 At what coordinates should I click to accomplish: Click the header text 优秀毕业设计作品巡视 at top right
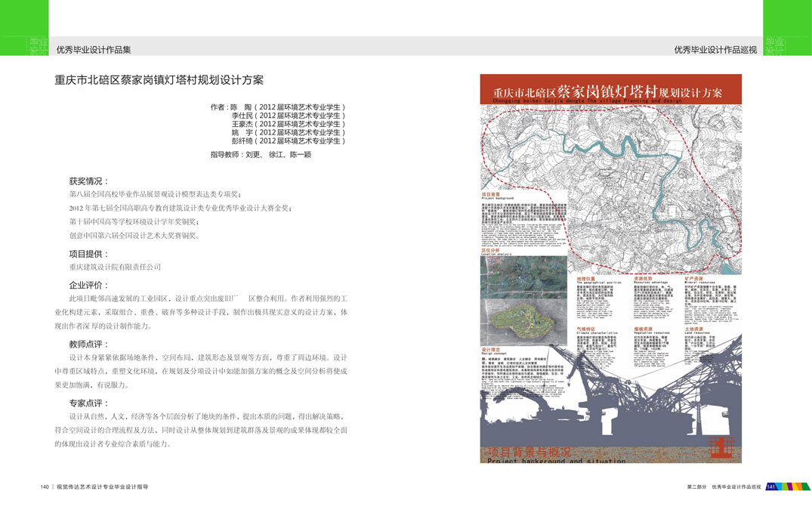[715, 50]
